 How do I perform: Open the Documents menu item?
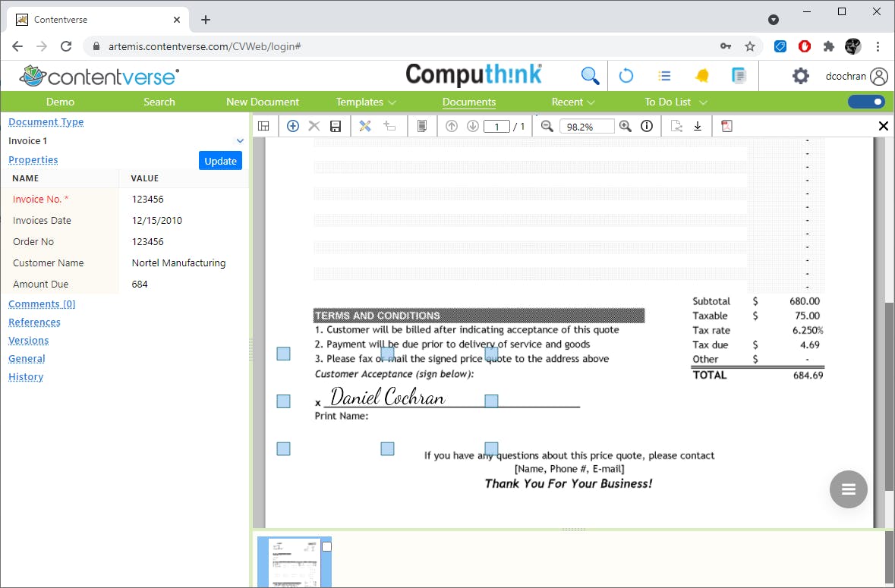click(x=469, y=102)
